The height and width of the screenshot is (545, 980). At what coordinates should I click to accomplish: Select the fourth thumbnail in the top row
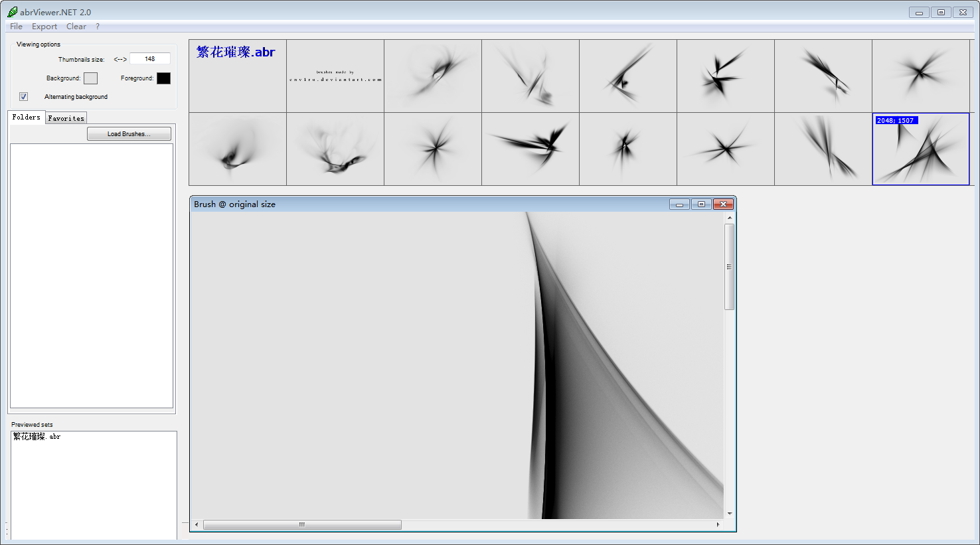(x=531, y=76)
